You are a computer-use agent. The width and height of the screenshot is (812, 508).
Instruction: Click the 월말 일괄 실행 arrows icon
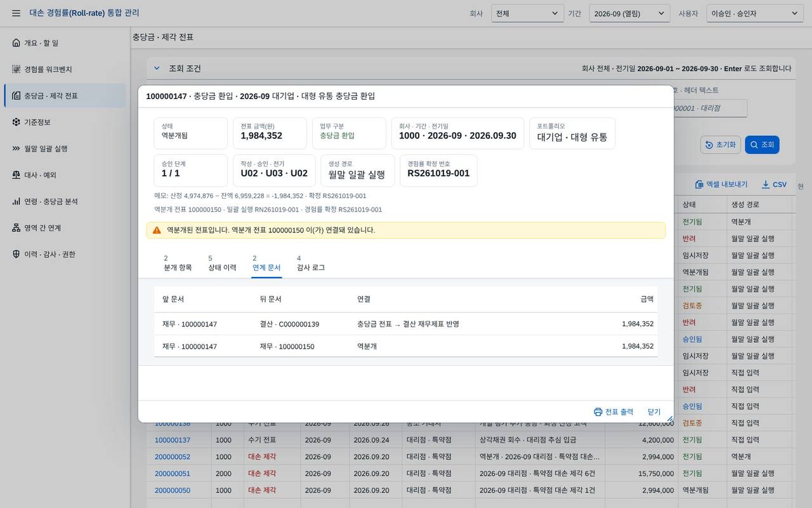click(16, 149)
